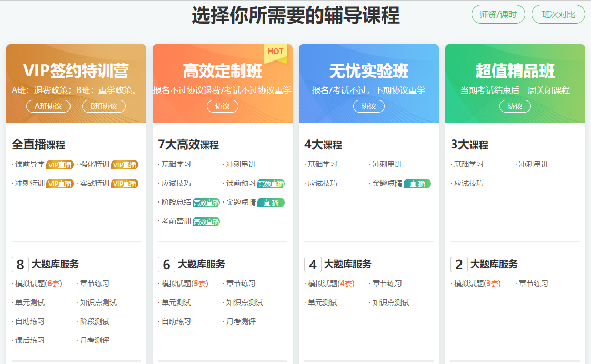Open the A班协议 agreement
591x364 pixels.
[48, 106]
